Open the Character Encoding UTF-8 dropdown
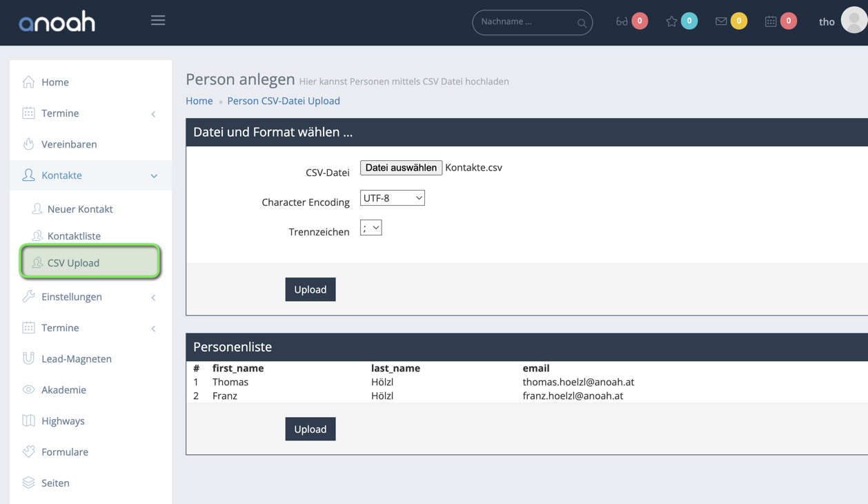868x504 pixels. [x=392, y=198]
